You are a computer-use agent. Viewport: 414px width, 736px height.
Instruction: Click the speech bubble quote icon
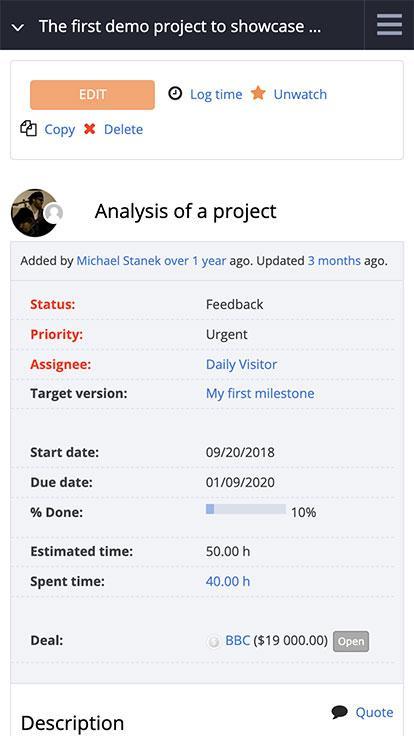tap(339, 712)
